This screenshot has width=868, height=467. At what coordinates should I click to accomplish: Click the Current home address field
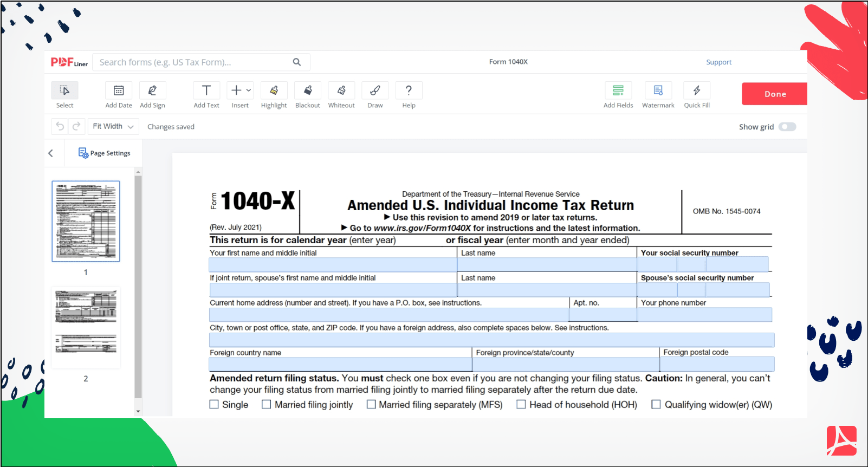click(x=388, y=315)
